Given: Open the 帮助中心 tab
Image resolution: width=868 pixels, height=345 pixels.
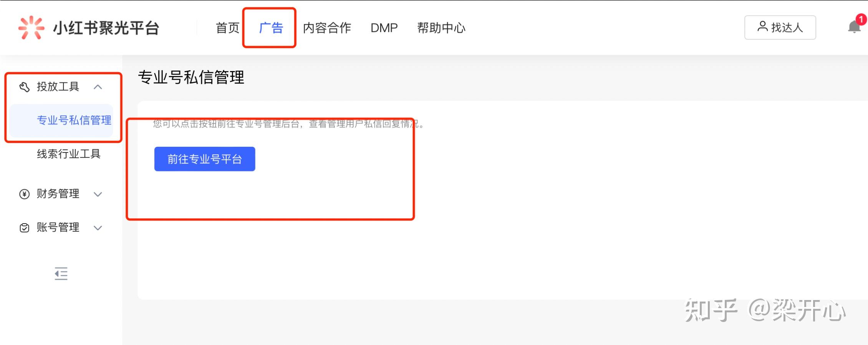Looking at the screenshot, I should [441, 28].
